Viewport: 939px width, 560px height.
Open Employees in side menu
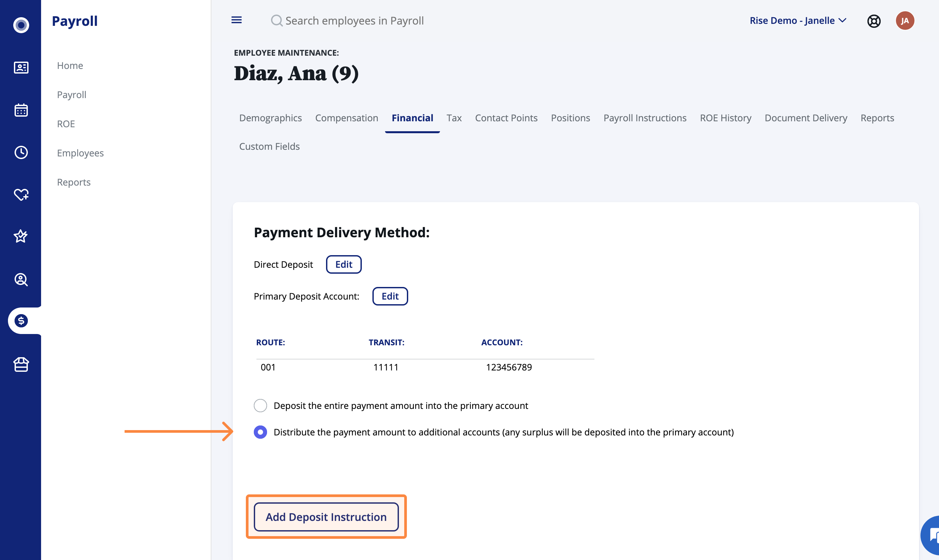[81, 153]
